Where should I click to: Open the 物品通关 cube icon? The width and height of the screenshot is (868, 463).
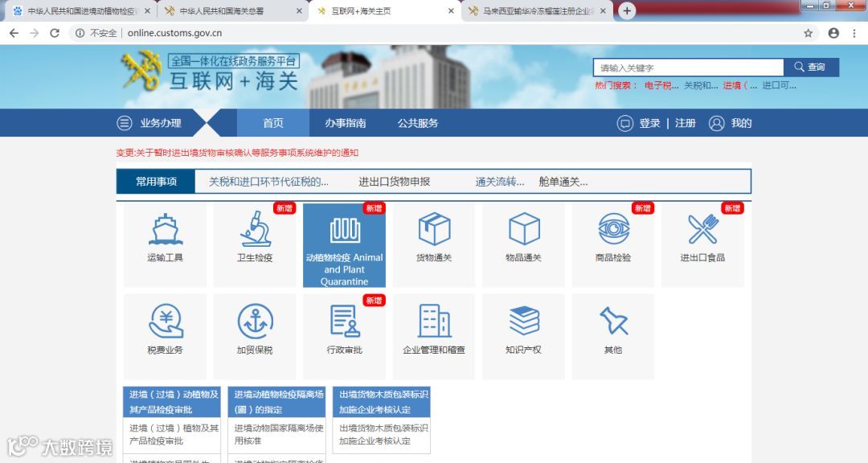coord(524,229)
